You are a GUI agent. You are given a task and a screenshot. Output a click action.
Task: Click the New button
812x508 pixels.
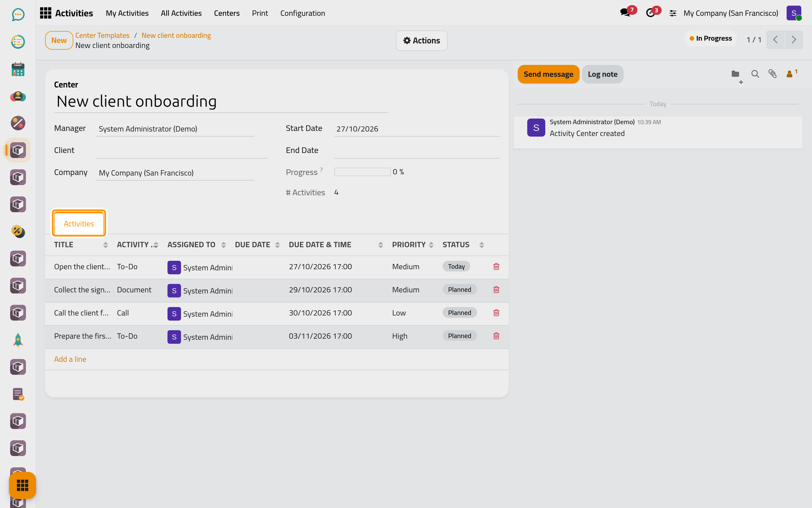pyautogui.click(x=59, y=40)
